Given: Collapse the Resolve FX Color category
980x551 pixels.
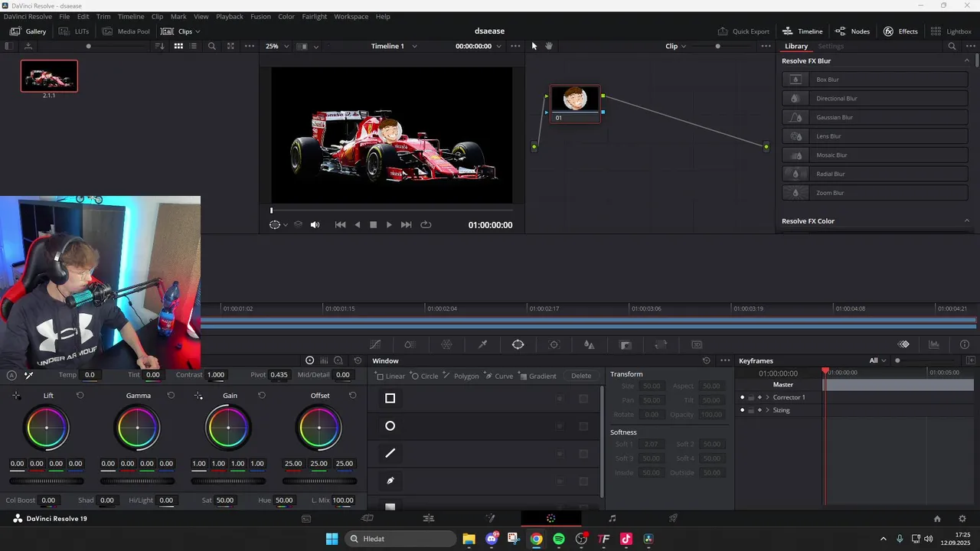Looking at the screenshot, I should click(x=966, y=221).
